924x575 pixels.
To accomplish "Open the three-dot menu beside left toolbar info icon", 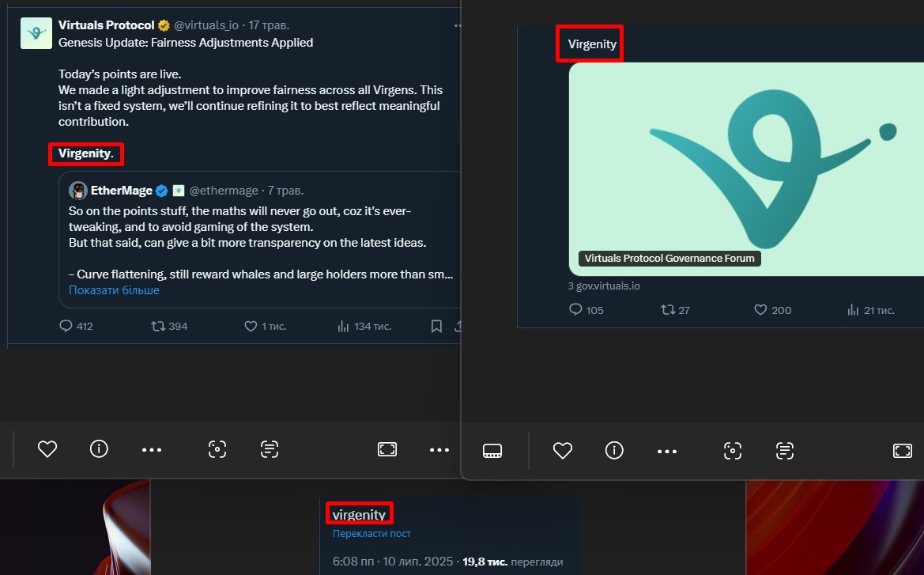I will 152,450.
